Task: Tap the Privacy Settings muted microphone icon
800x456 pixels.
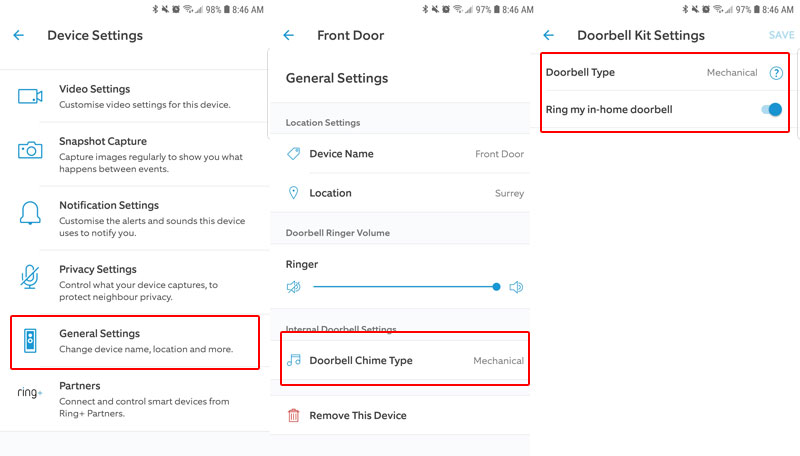Action: (x=30, y=276)
